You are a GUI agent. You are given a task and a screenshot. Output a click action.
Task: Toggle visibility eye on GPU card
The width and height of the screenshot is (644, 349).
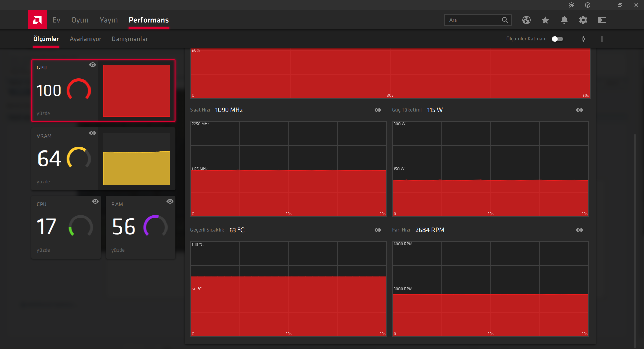click(x=93, y=65)
